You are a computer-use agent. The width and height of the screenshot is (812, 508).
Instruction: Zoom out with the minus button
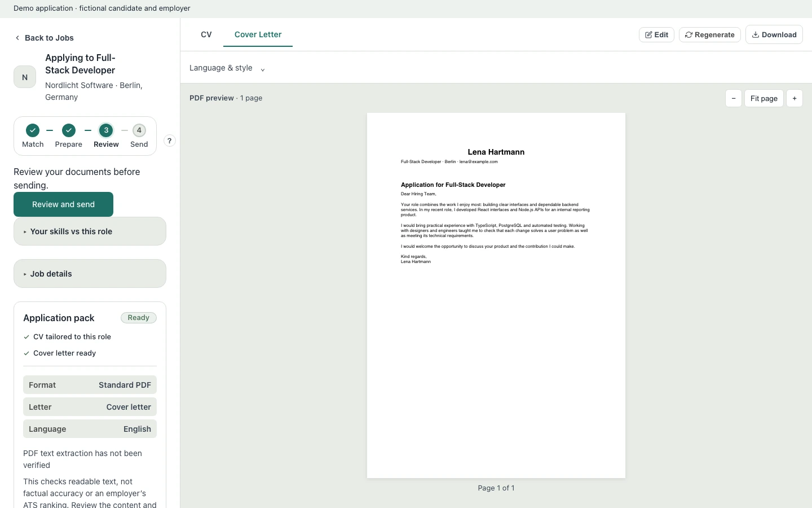coord(733,98)
